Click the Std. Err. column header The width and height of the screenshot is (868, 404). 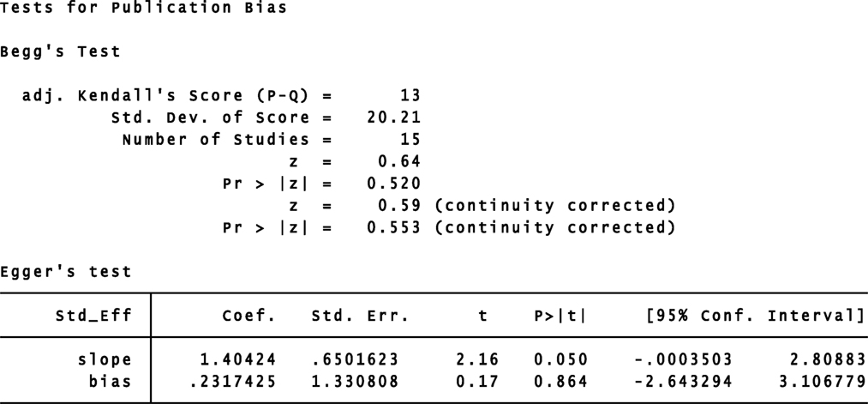pos(360,316)
